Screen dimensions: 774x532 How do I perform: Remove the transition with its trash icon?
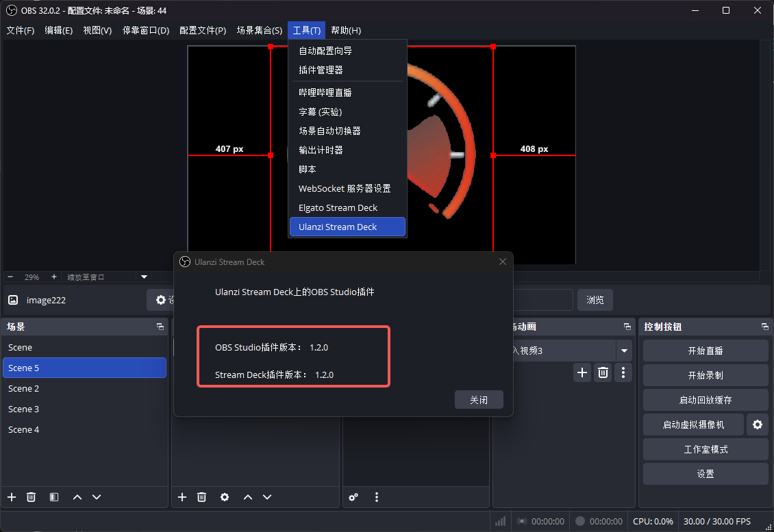(x=603, y=372)
